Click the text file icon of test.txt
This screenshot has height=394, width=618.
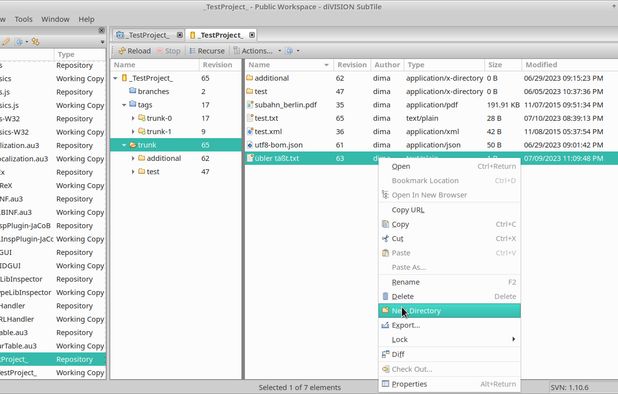coord(250,118)
